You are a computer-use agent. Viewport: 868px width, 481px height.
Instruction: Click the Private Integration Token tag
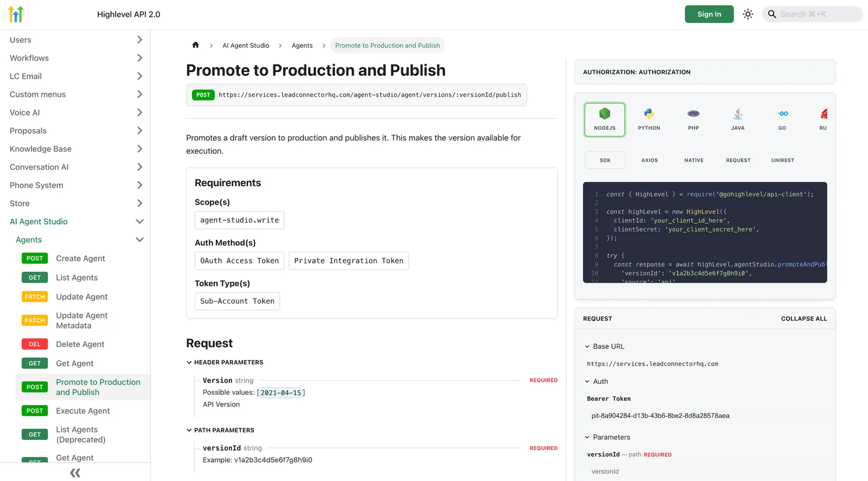[349, 261]
